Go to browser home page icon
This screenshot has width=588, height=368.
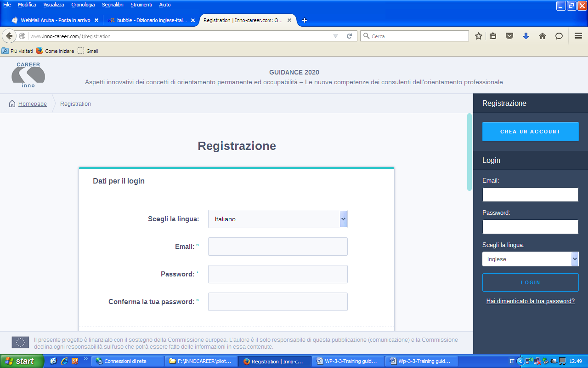543,36
